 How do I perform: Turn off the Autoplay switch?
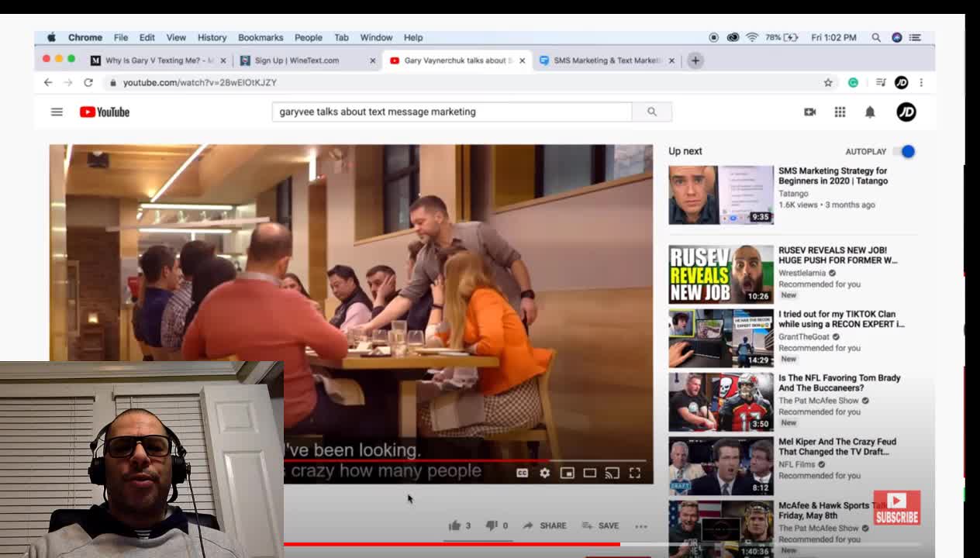tap(904, 151)
